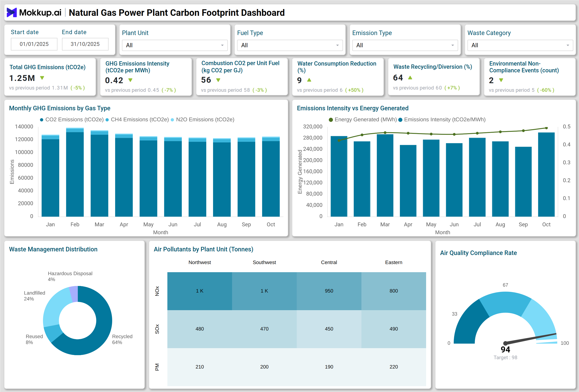Screen dimensions: 579x392
Task: Click the Eastern column header
Action: [x=394, y=262]
